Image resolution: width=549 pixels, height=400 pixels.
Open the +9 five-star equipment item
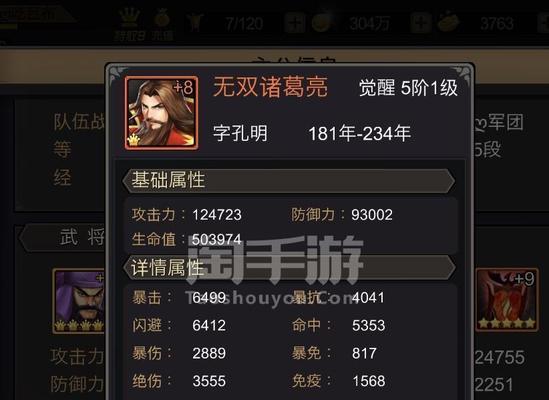(507, 300)
